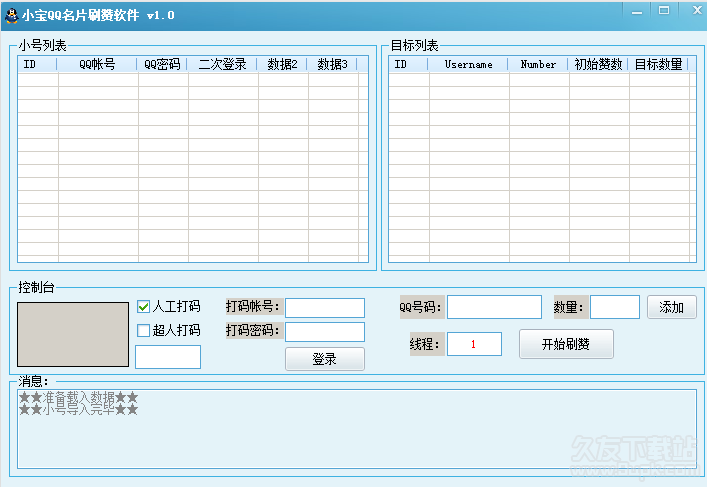Enable the 人工打码 checkbox
Viewport: 707px width, 487px height.
pyautogui.click(x=143, y=307)
